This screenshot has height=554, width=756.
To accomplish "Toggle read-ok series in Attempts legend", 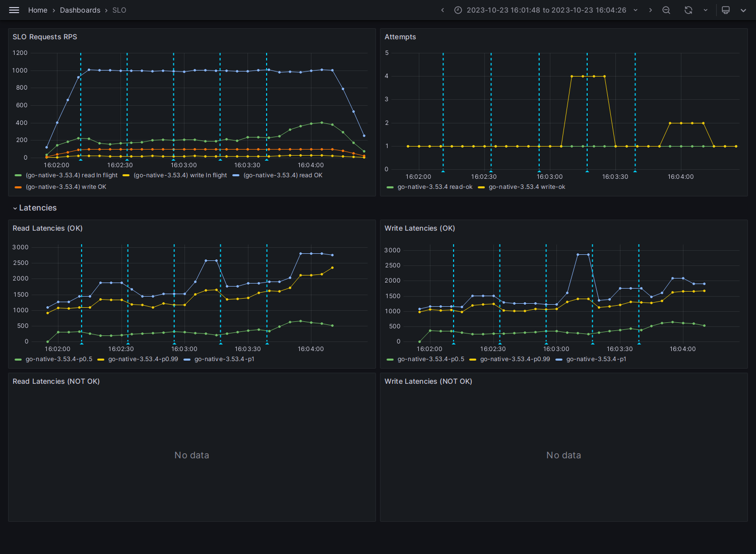I will point(435,187).
